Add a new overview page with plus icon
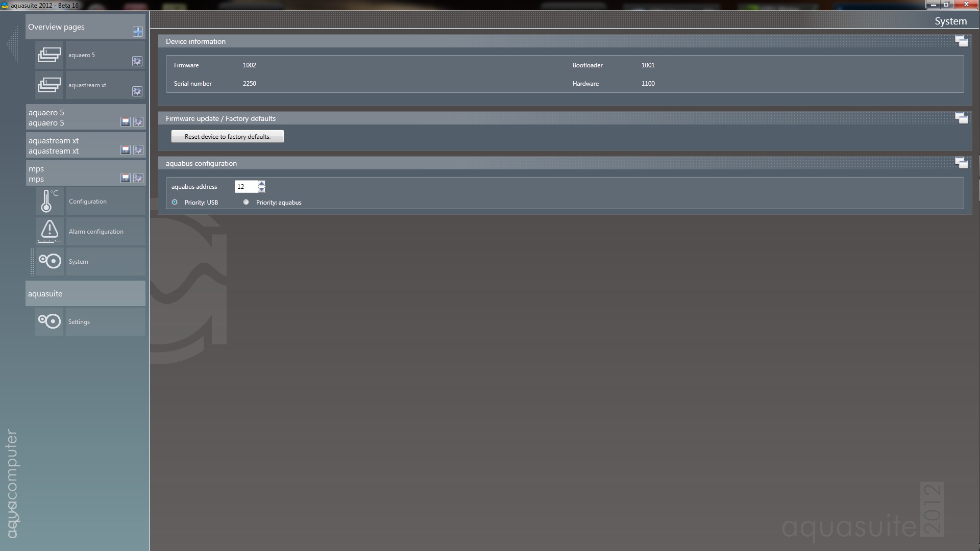The height and width of the screenshot is (551, 980). pyautogui.click(x=137, y=32)
